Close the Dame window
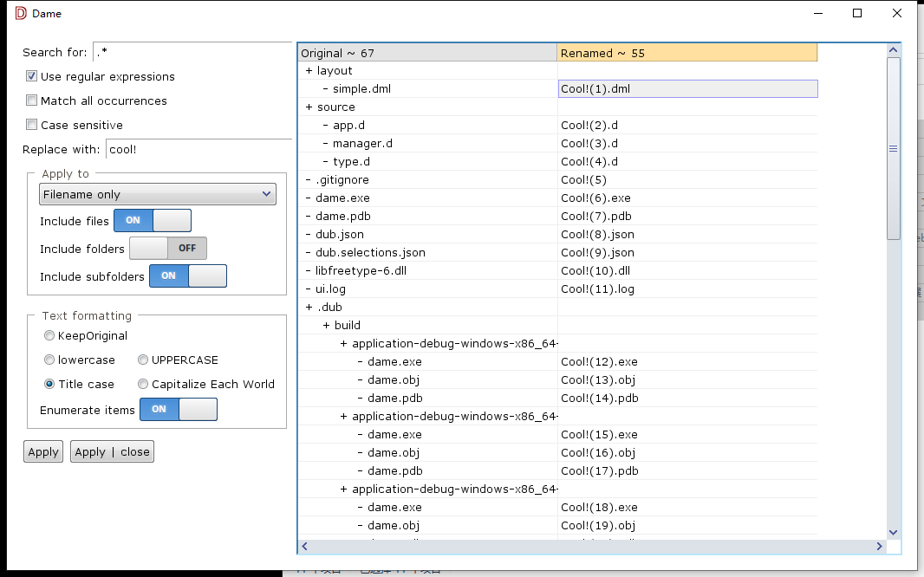The image size is (924, 577). 897,13
